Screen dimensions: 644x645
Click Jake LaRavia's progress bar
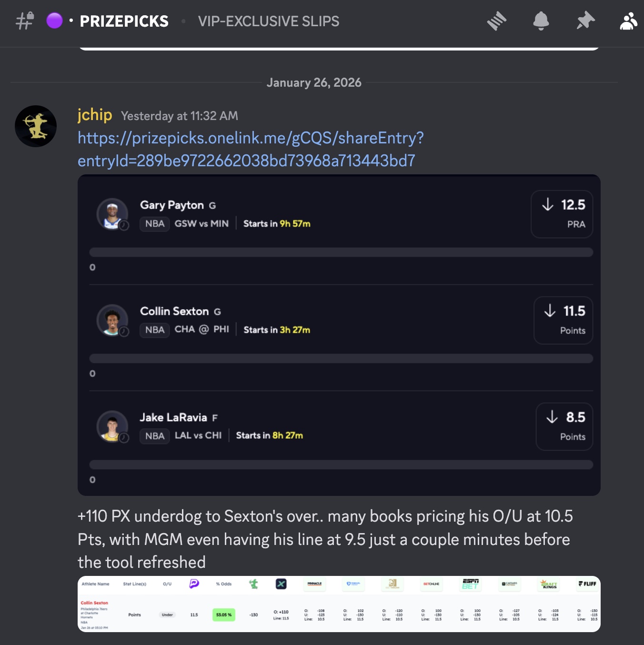click(341, 465)
